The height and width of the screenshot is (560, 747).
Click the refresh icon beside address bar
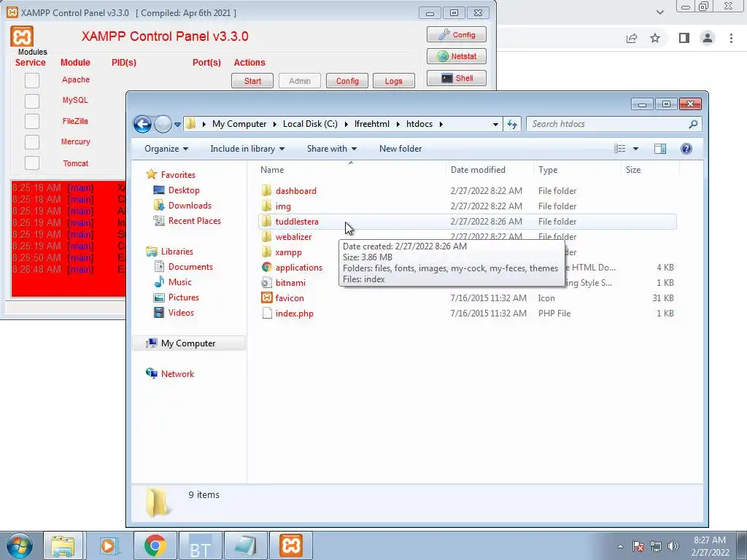coord(512,124)
